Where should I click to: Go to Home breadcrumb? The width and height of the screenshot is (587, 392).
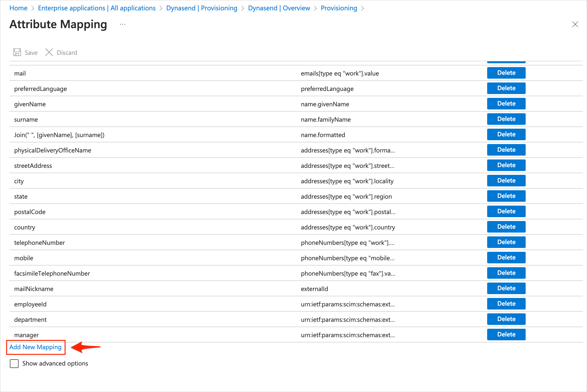click(18, 8)
